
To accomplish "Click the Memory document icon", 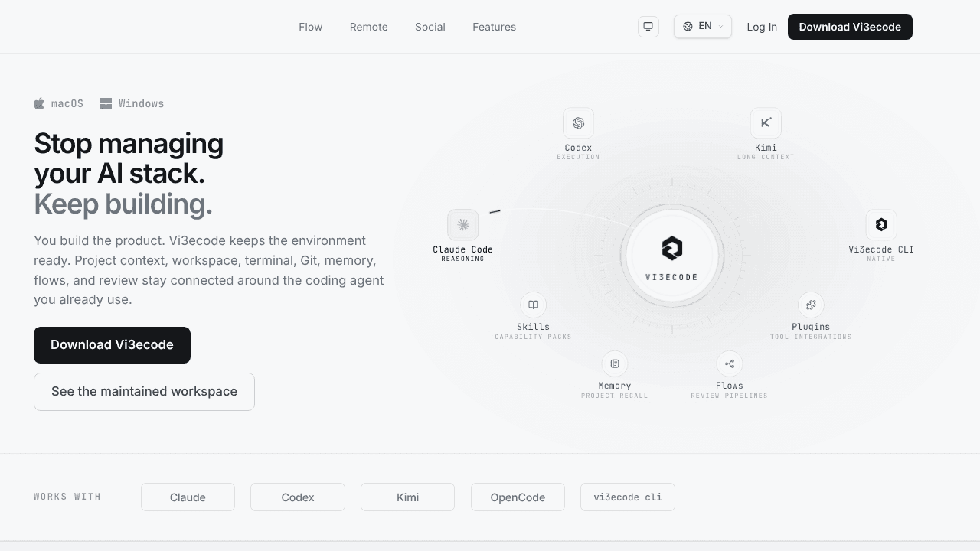I will pos(615,364).
